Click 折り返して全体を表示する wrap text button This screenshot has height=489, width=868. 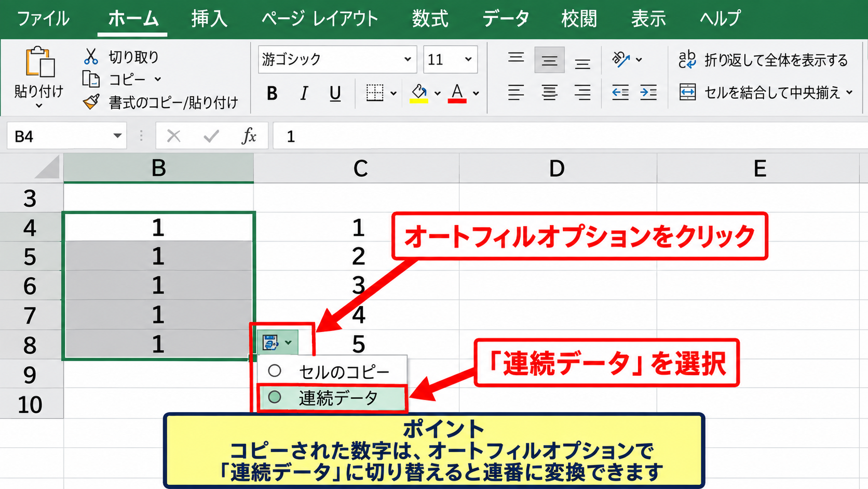pyautogui.click(x=763, y=60)
